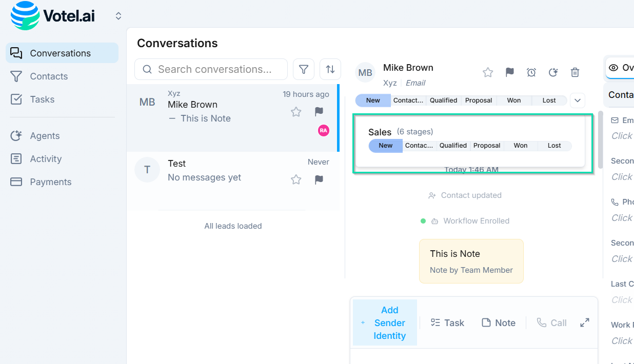634x364 pixels.
Task: Toggle the star in Mike Brown's conversation header
Action: [488, 73]
